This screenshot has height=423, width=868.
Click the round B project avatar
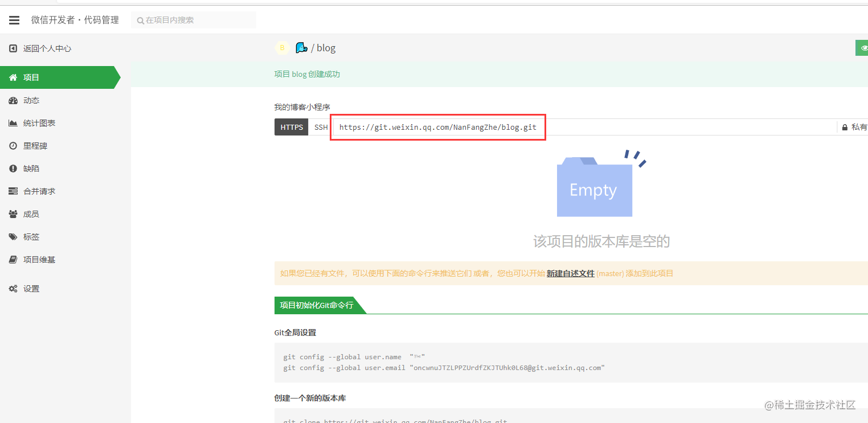coord(282,48)
